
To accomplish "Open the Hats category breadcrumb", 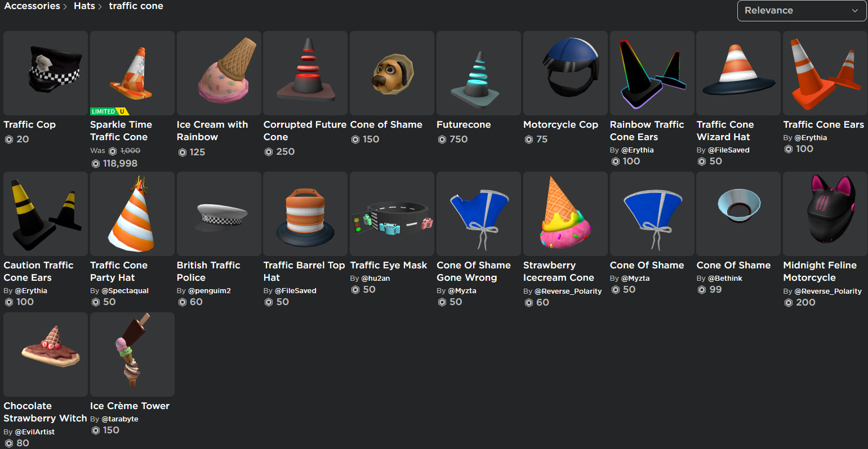I will coord(84,6).
